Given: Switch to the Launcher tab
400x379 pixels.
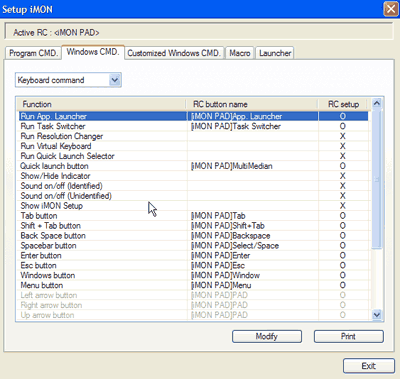Looking at the screenshot, I should click(275, 53).
